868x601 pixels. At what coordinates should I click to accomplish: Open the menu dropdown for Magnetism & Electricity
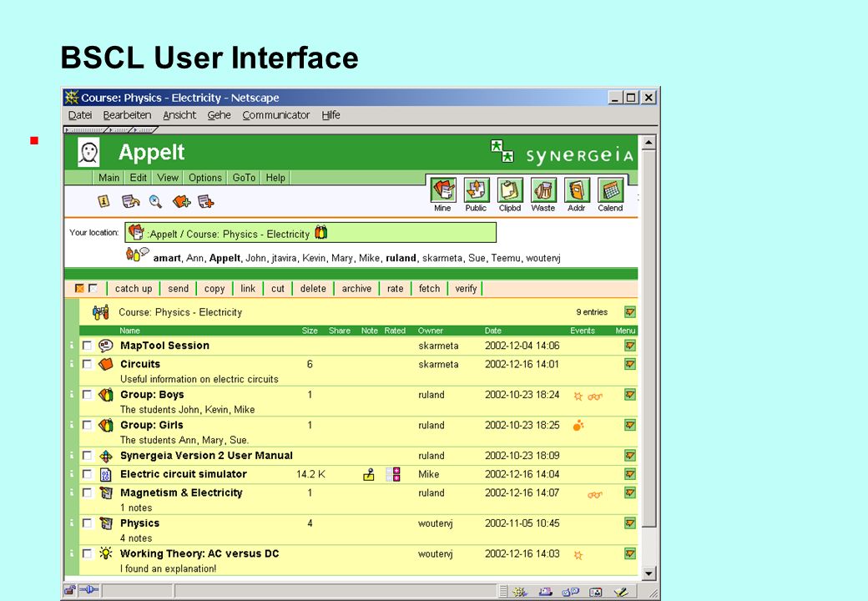[x=630, y=492]
